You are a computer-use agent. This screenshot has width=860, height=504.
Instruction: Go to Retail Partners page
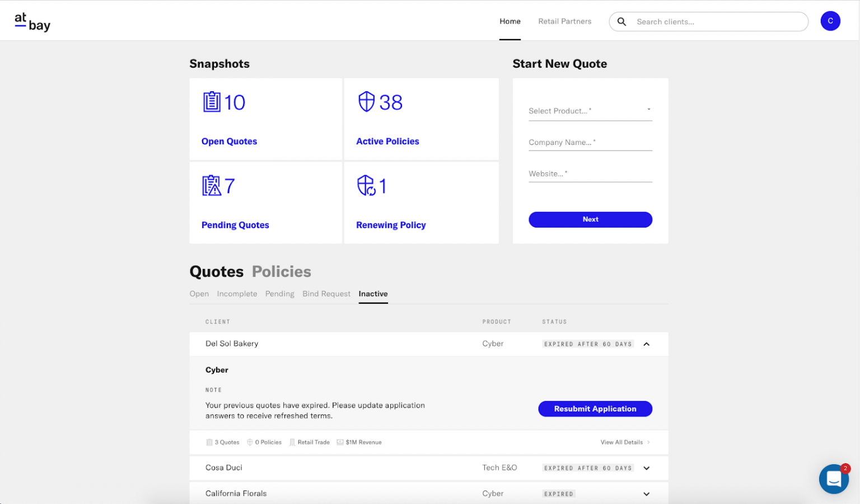coord(564,21)
